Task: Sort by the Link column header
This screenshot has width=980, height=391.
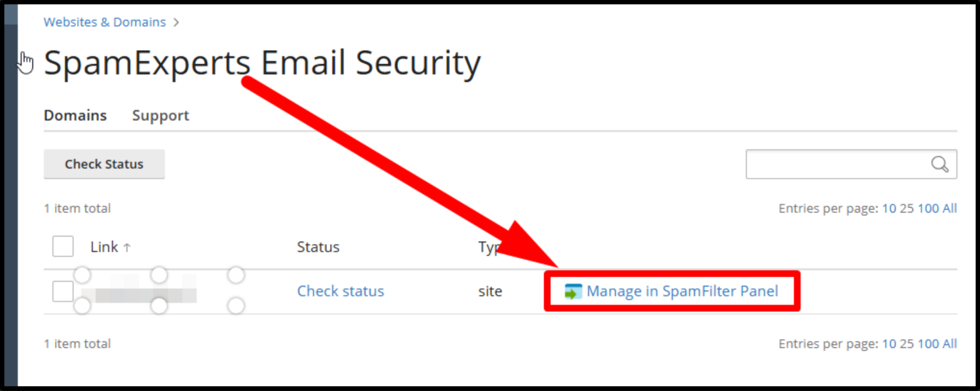Action: pos(104,247)
